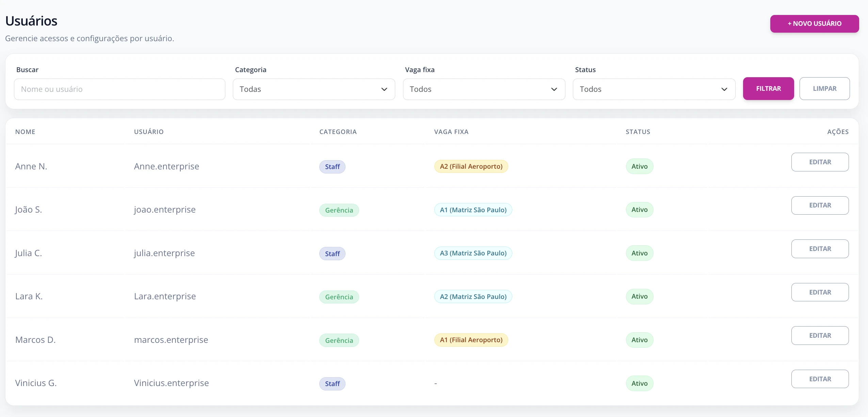Image resolution: width=868 pixels, height=417 pixels.
Task: Expand the Vaga fixa dropdown
Action: click(484, 89)
